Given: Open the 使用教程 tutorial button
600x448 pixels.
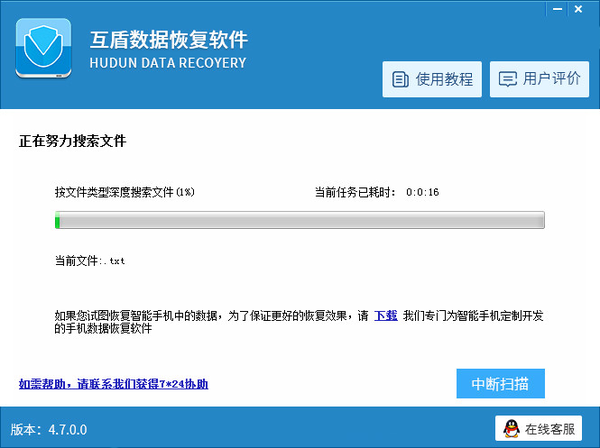Looking at the screenshot, I should click(x=432, y=79).
